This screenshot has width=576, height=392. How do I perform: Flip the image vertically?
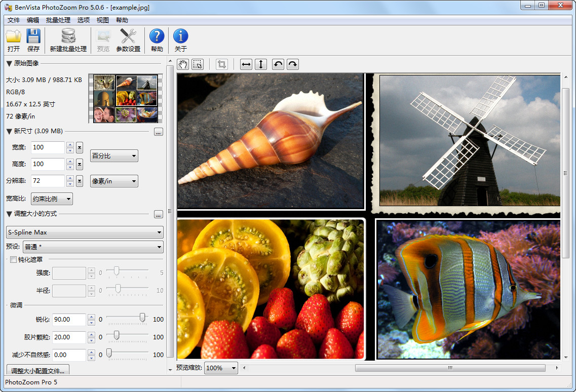(260, 64)
